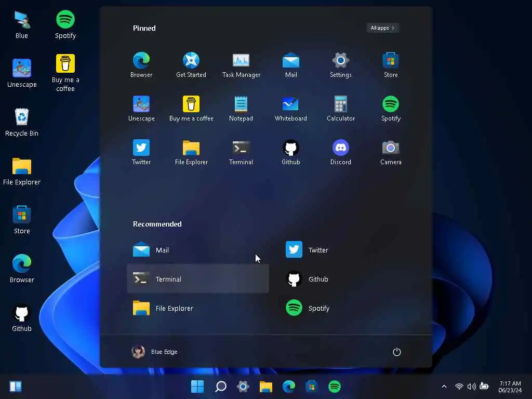Open Settings from the pinned grid

341,65
